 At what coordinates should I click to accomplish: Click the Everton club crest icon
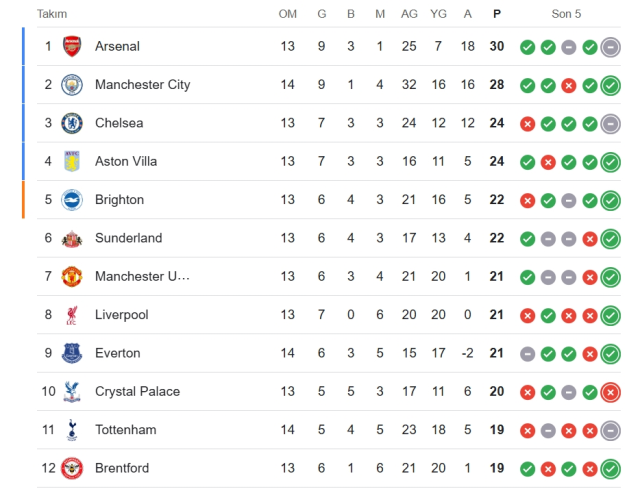click(x=72, y=353)
